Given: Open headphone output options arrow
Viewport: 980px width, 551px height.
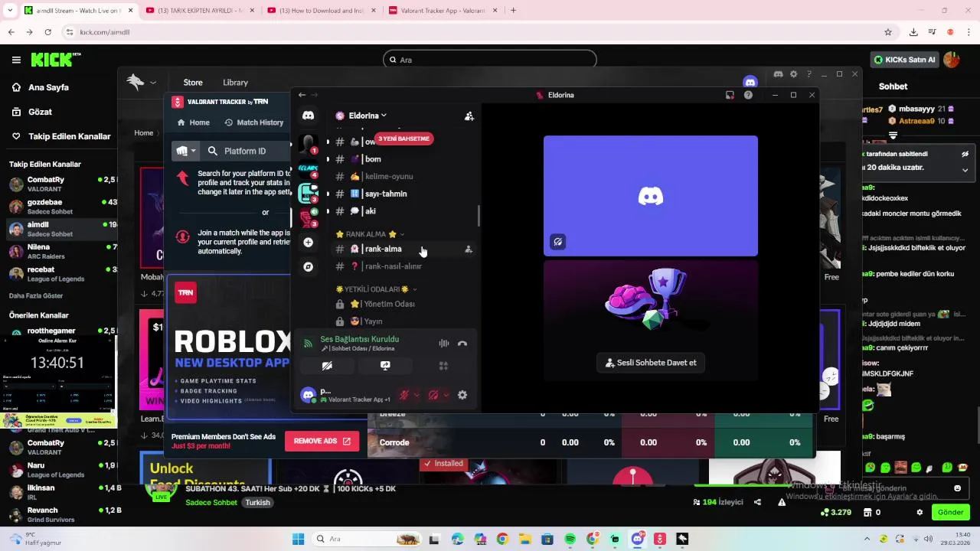Looking at the screenshot, I should click(x=446, y=395).
